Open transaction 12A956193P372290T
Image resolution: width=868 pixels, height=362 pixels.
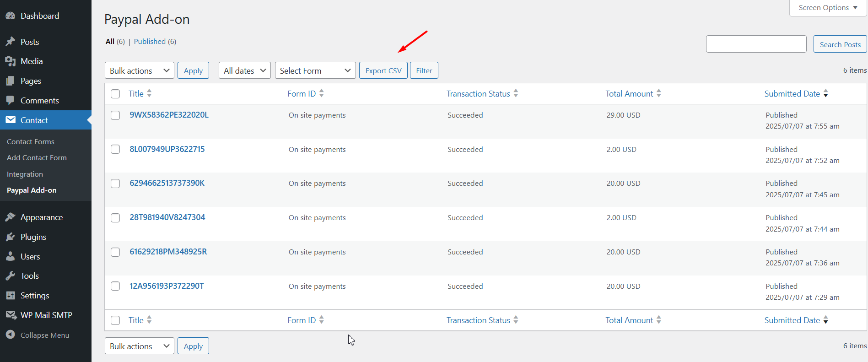pos(167,286)
